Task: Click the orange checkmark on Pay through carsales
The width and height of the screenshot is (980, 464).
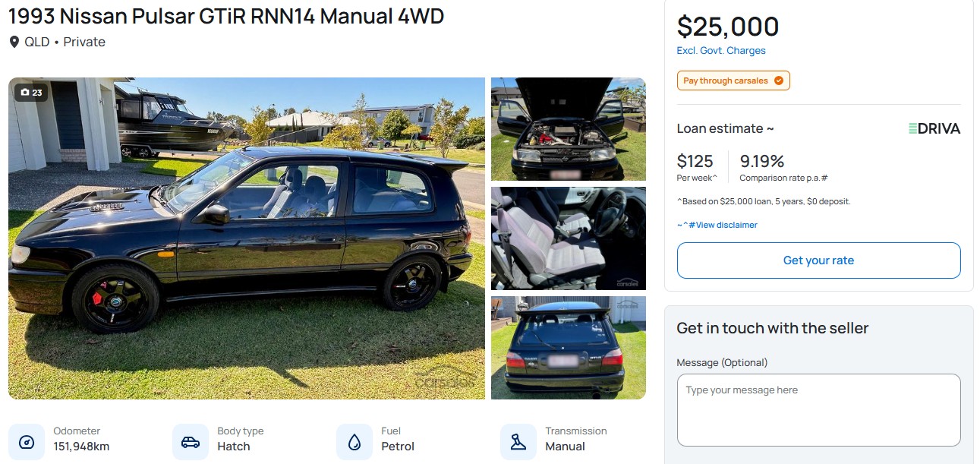Action: pos(779,80)
